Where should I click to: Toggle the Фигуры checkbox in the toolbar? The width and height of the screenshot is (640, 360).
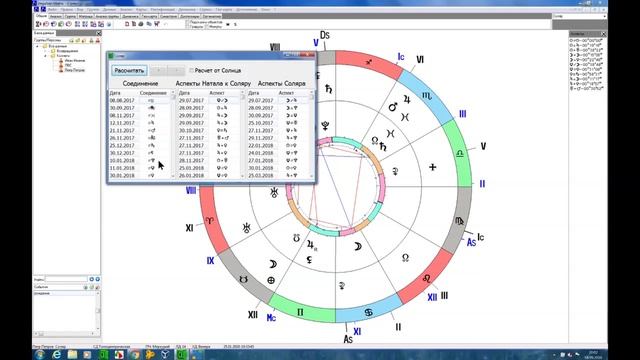pos(206,27)
